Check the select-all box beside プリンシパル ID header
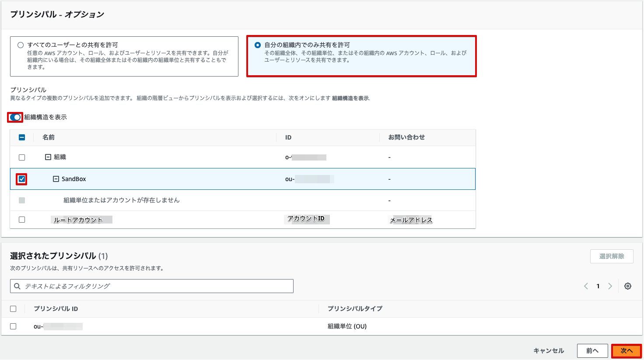The image size is (644, 360). 13,309
